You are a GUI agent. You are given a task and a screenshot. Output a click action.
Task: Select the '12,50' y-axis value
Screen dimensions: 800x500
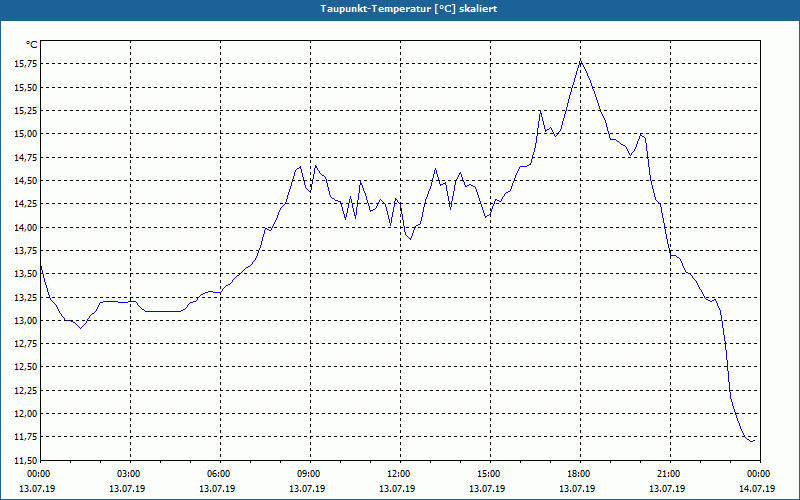click(x=26, y=367)
